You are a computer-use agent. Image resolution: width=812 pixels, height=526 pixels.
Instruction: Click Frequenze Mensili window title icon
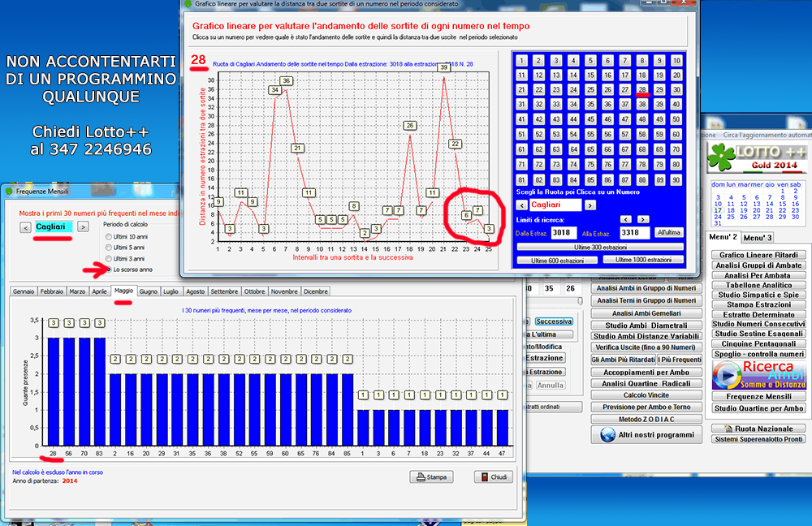pos(9,191)
